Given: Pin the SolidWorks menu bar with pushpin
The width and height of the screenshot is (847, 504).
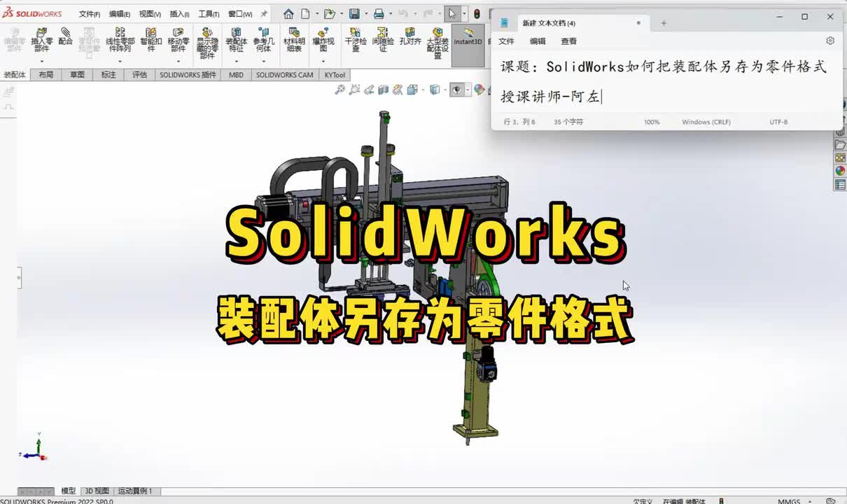Looking at the screenshot, I should tap(264, 14).
